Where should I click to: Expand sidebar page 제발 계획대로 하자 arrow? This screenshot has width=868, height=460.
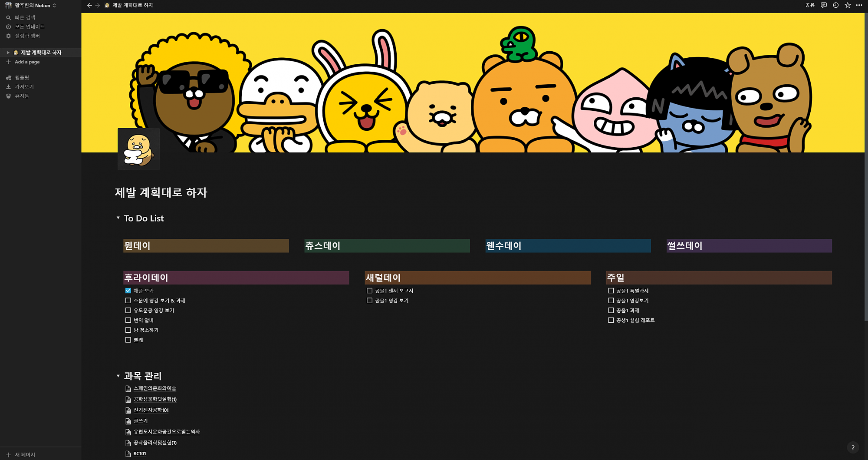(x=8, y=53)
